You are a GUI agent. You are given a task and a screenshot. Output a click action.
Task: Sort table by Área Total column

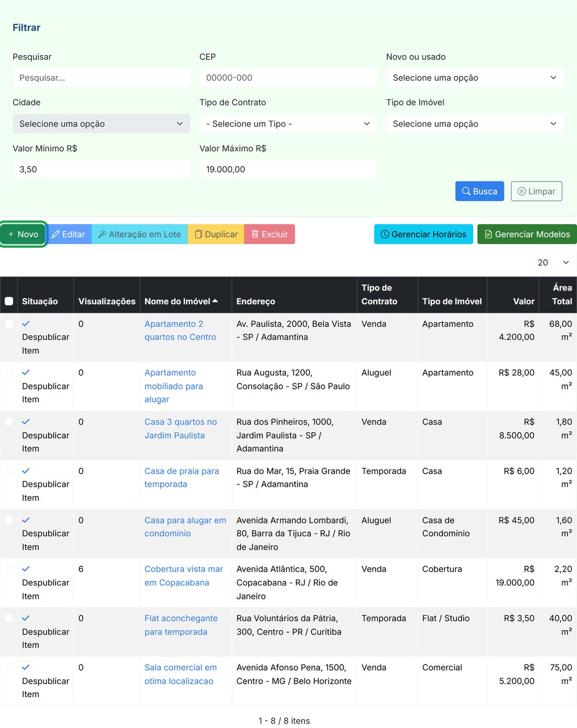click(562, 294)
